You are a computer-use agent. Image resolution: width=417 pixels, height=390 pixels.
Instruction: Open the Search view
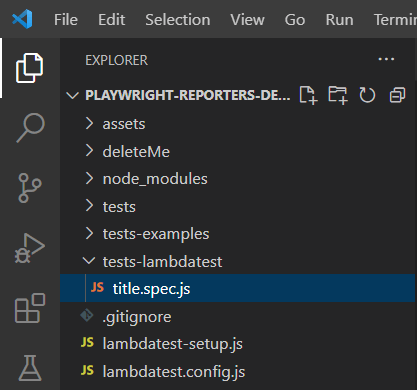click(x=30, y=128)
